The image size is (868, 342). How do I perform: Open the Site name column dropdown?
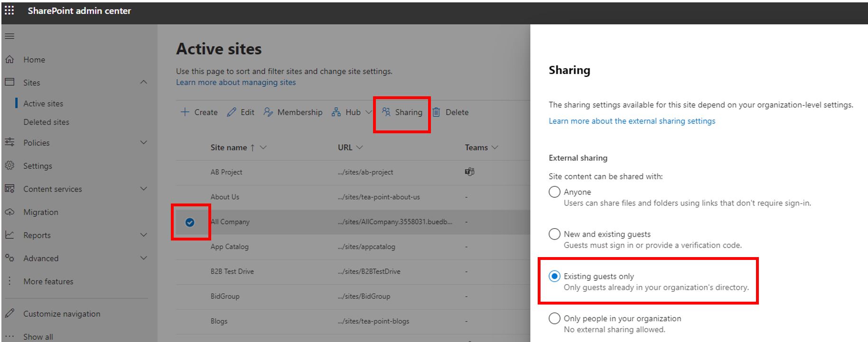tap(263, 148)
